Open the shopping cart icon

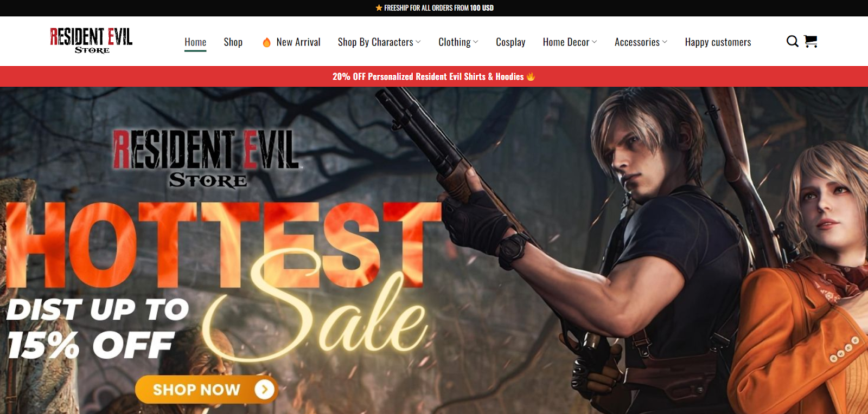810,42
